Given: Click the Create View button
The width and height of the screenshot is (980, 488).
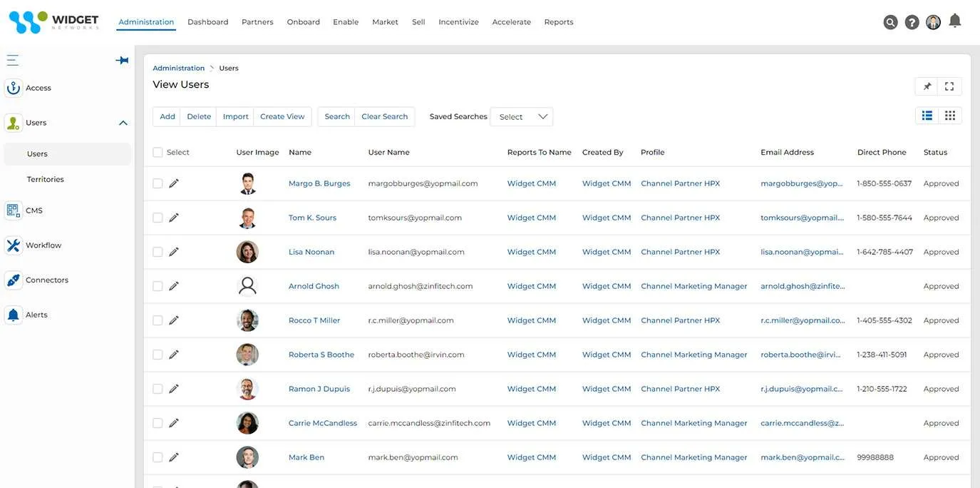Looking at the screenshot, I should coord(282,116).
